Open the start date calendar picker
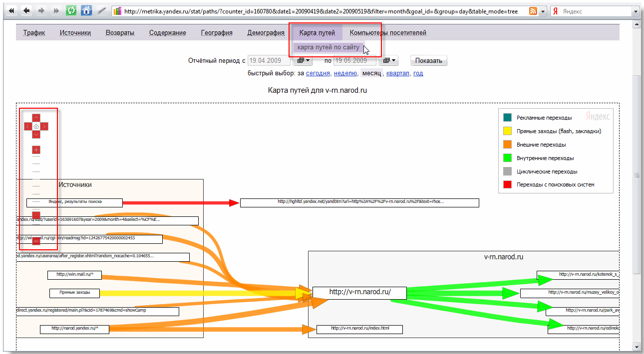 click(302, 61)
